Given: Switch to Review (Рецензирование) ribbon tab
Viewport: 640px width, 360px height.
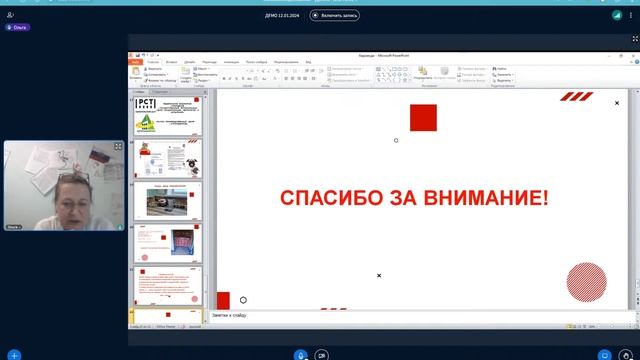Looking at the screenshot, I should pyautogui.click(x=286, y=62).
